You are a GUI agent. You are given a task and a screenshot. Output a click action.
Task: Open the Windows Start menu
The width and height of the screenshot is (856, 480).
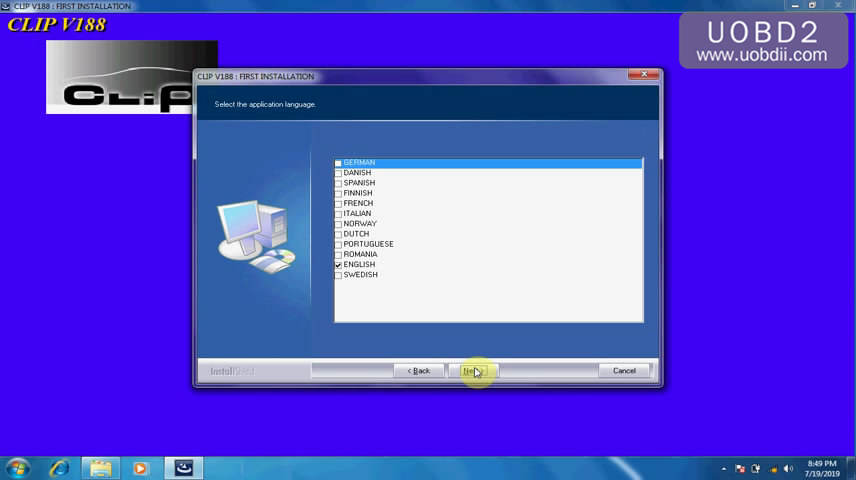(18, 468)
